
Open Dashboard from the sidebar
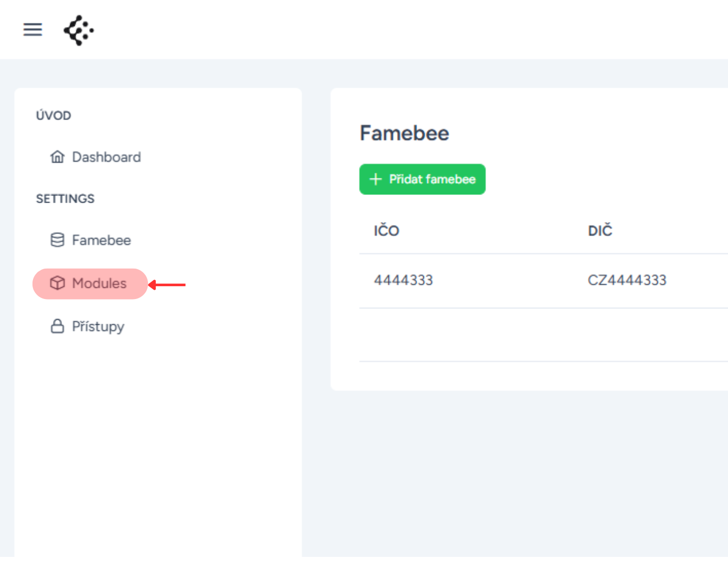click(x=95, y=157)
